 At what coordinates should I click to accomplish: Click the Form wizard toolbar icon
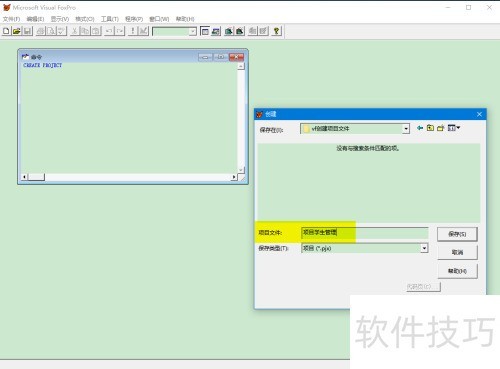229,31
